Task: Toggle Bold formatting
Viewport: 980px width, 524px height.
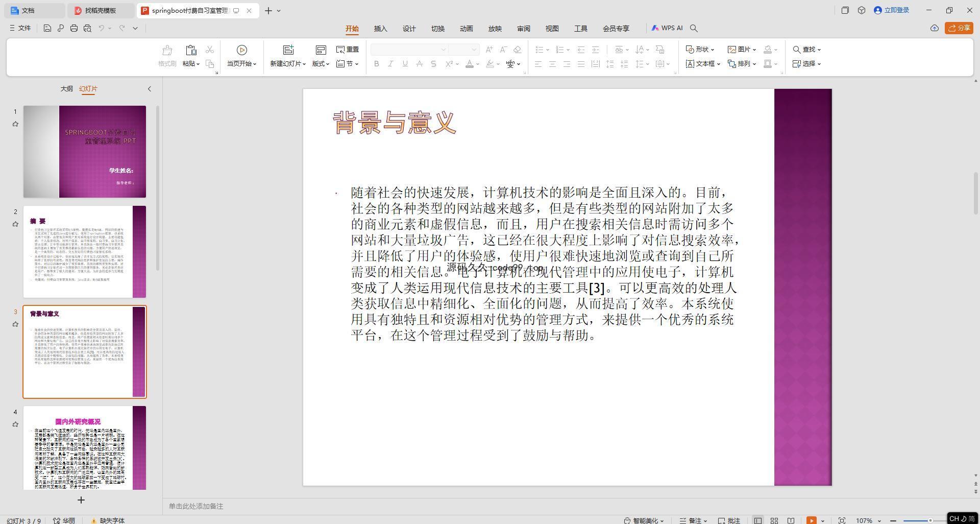Action: click(377, 64)
